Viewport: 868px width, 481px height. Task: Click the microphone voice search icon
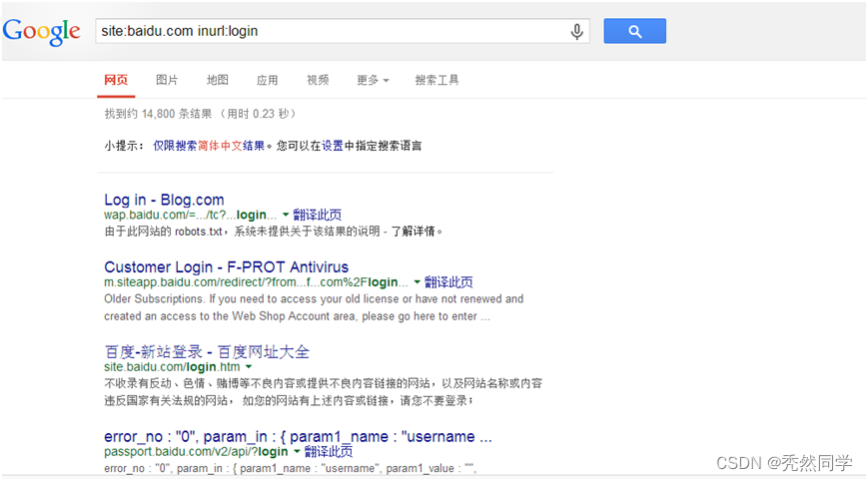tap(576, 32)
